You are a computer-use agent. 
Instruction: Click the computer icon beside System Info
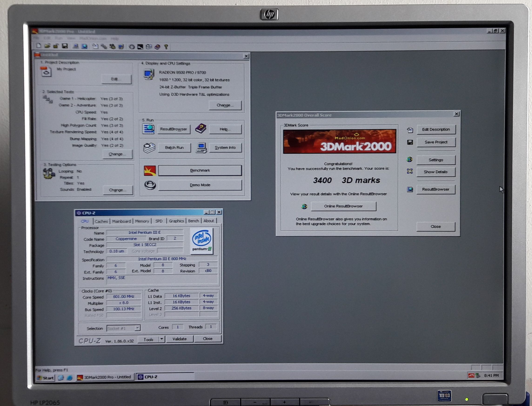[x=201, y=148]
